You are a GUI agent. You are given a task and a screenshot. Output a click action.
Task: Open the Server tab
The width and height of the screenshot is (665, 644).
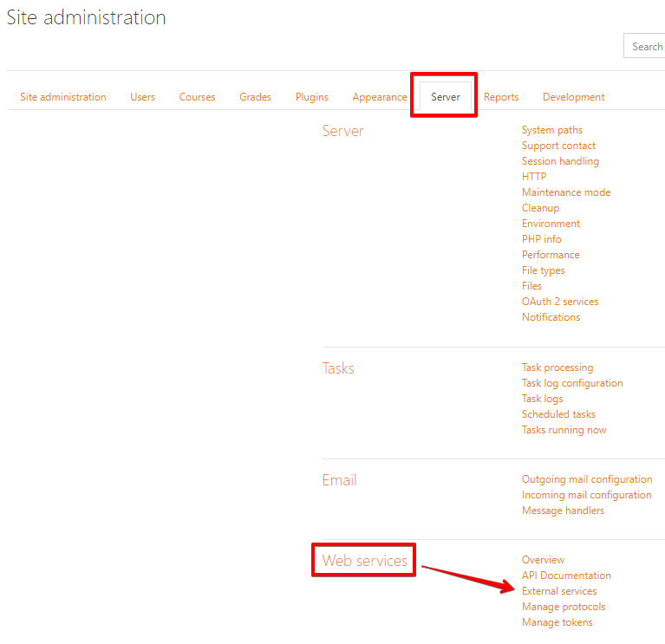(x=445, y=97)
